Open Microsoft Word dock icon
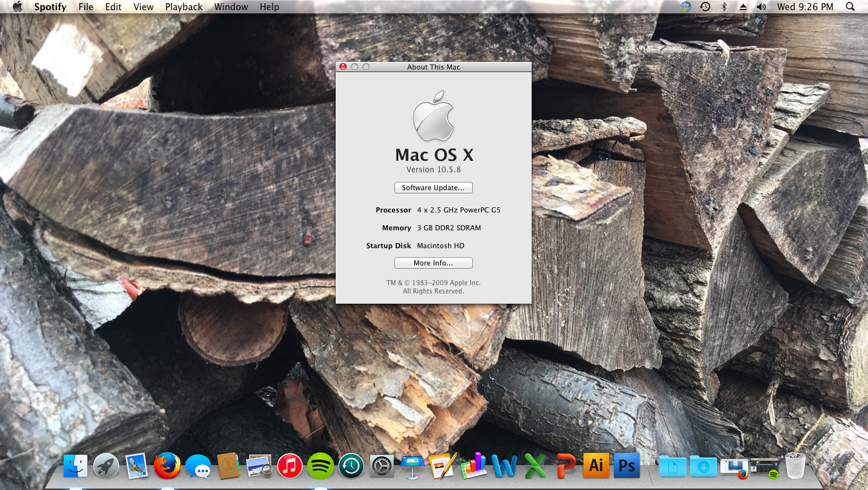 coord(504,466)
